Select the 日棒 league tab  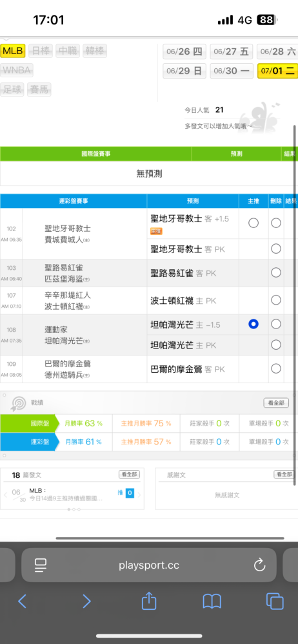[41, 51]
